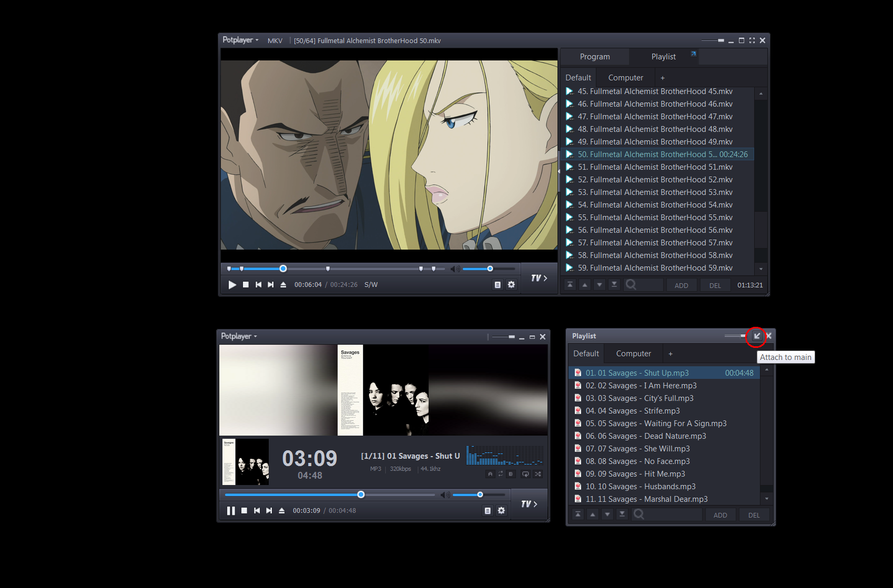Viewport: 893px width, 588px height.
Task: Go to previous track in audio player
Action: click(257, 511)
